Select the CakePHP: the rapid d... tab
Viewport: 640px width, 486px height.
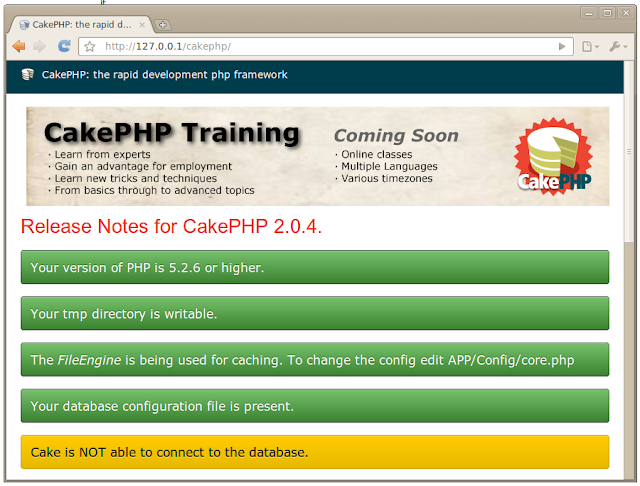82,25
